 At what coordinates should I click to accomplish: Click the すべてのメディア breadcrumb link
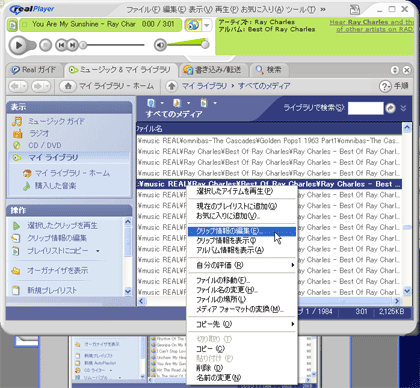point(264,86)
